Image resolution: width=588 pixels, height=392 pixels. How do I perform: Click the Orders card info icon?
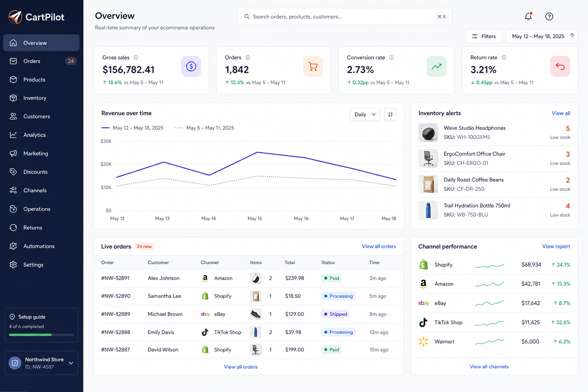248,57
